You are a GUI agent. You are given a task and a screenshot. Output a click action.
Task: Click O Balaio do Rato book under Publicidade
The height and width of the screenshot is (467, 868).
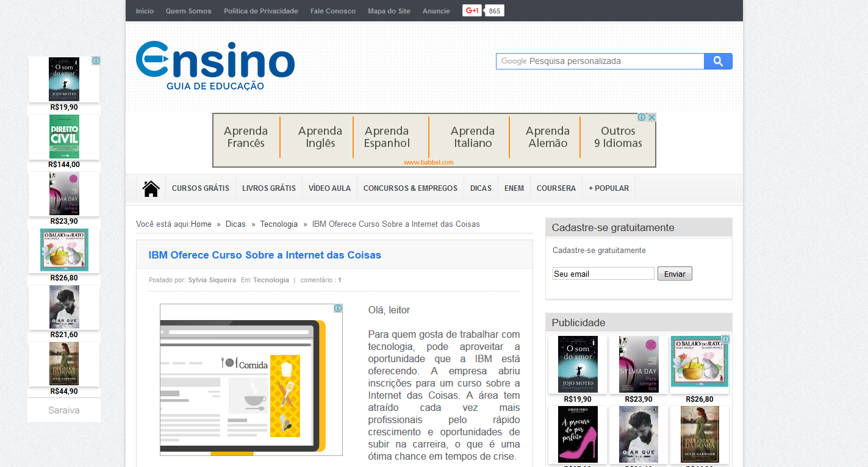[700, 362]
